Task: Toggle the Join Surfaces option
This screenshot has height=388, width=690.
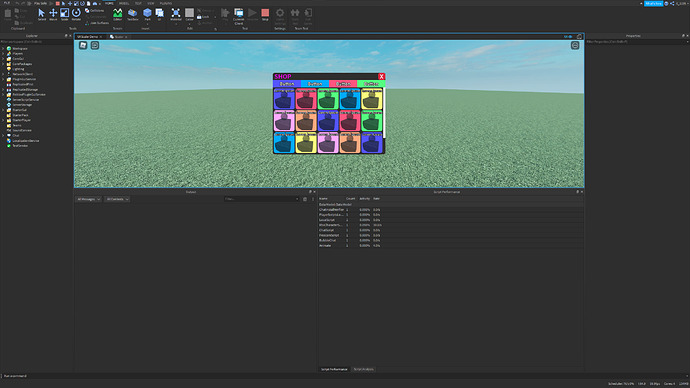Action: click(97, 23)
